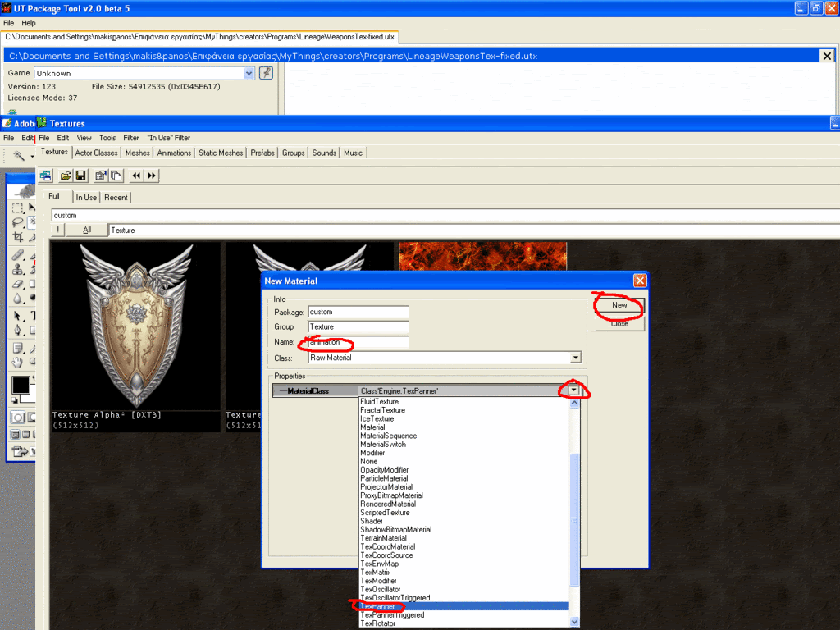Click the previous group rewind arrows icon
This screenshot has height=630, width=840.
[137, 176]
